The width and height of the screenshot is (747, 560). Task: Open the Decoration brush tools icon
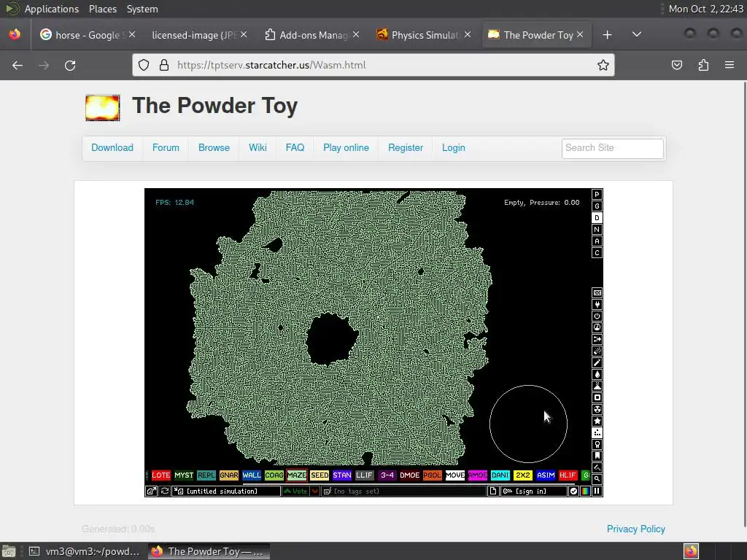[597, 467]
